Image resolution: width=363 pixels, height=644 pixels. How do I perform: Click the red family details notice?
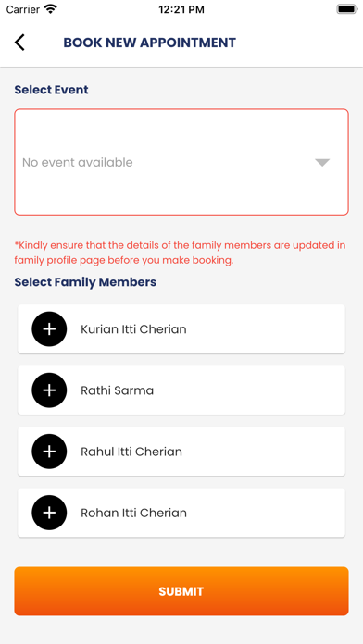pyautogui.click(x=180, y=253)
